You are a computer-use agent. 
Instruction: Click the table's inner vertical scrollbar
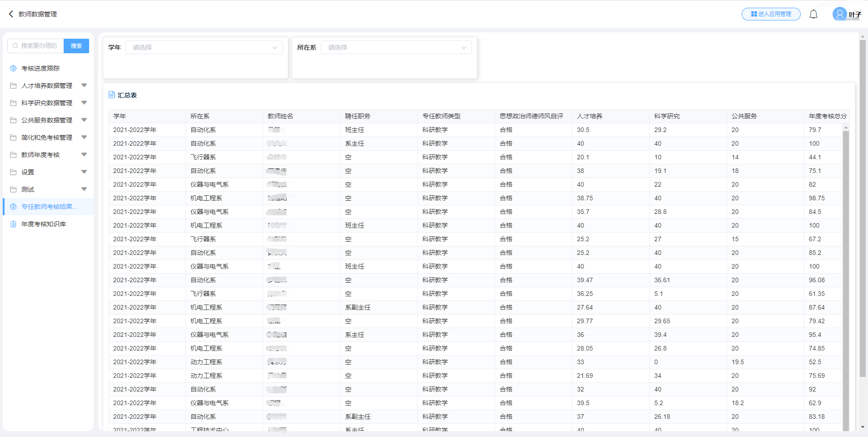pyautogui.click(x=846, y=273)
